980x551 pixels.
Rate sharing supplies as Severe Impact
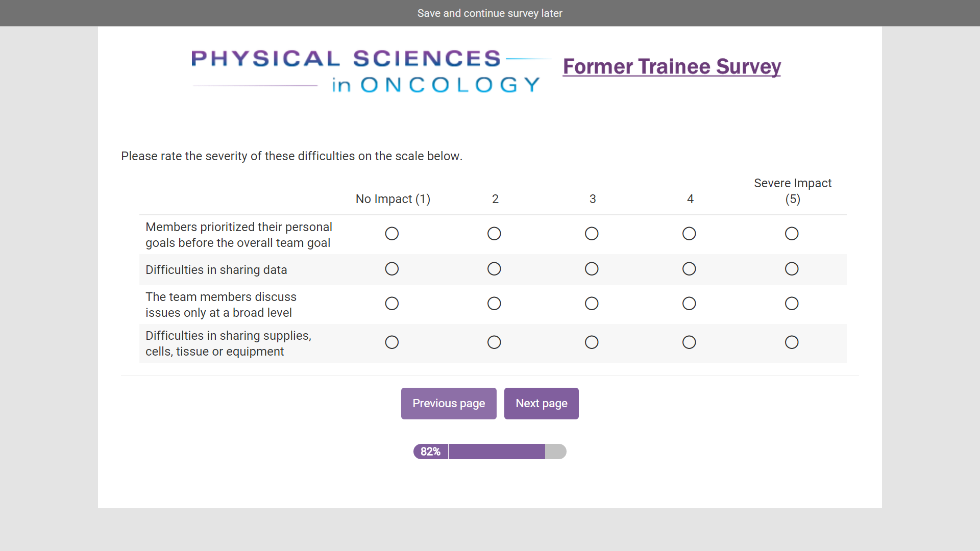(x=792, y=342)
